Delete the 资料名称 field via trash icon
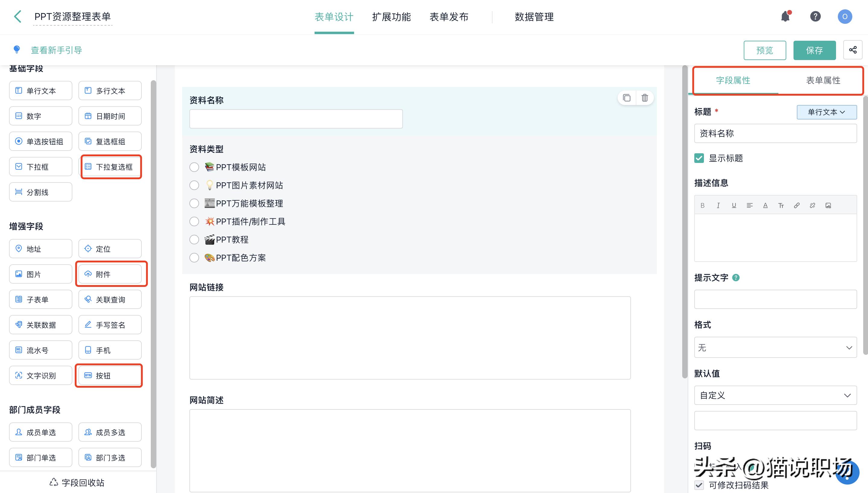 pos(645,97)
